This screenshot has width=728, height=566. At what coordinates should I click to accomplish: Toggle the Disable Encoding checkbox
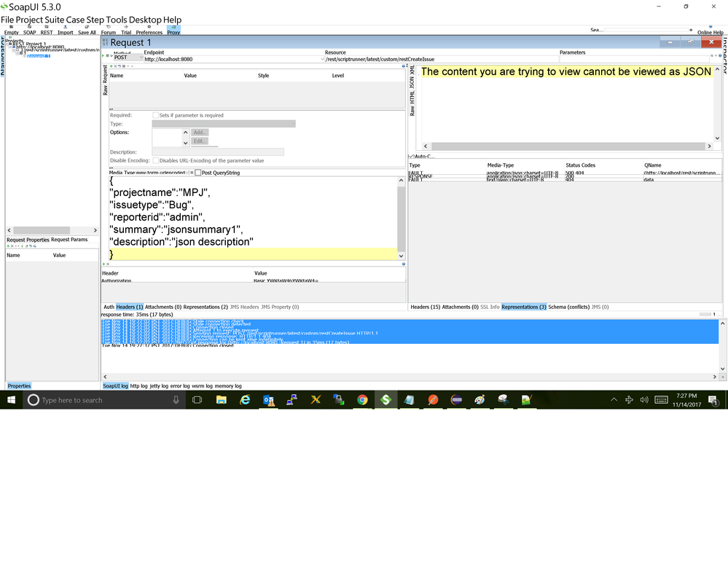click(x=155, y=160)
